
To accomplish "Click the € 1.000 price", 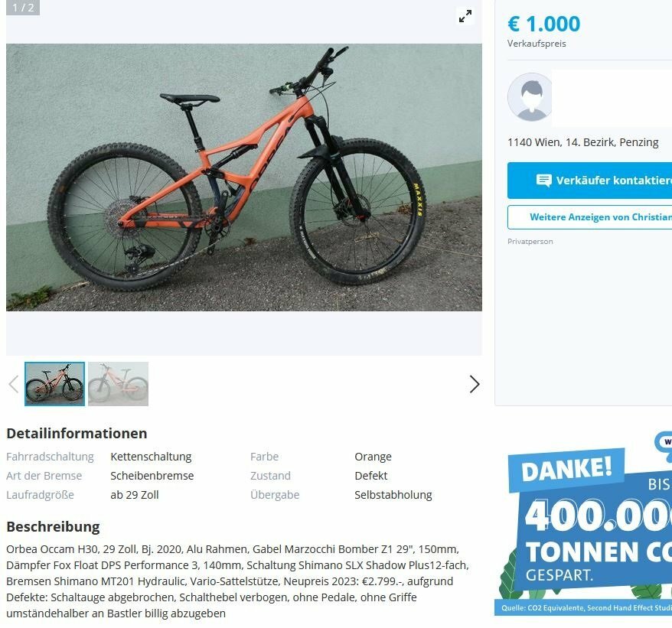I will (x=543, y=24).
